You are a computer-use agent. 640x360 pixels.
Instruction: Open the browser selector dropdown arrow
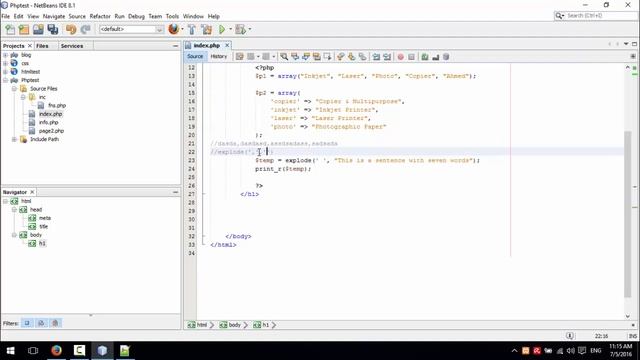[182, 29]
